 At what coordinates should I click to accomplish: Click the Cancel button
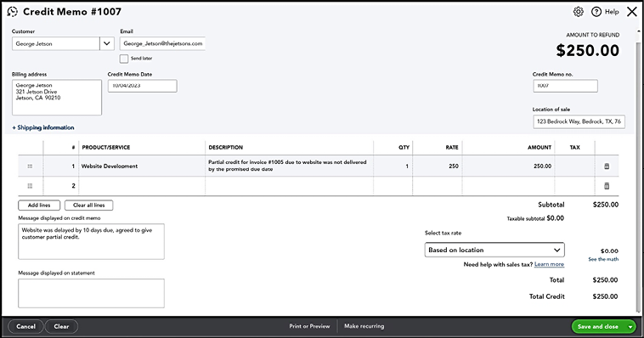[x=25, y=326]
